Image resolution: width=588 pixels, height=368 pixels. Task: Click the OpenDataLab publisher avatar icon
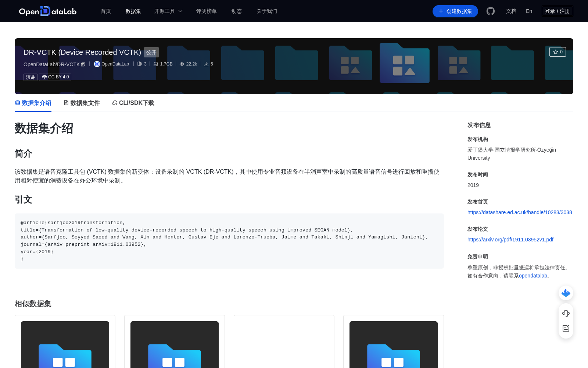point(97,64)
